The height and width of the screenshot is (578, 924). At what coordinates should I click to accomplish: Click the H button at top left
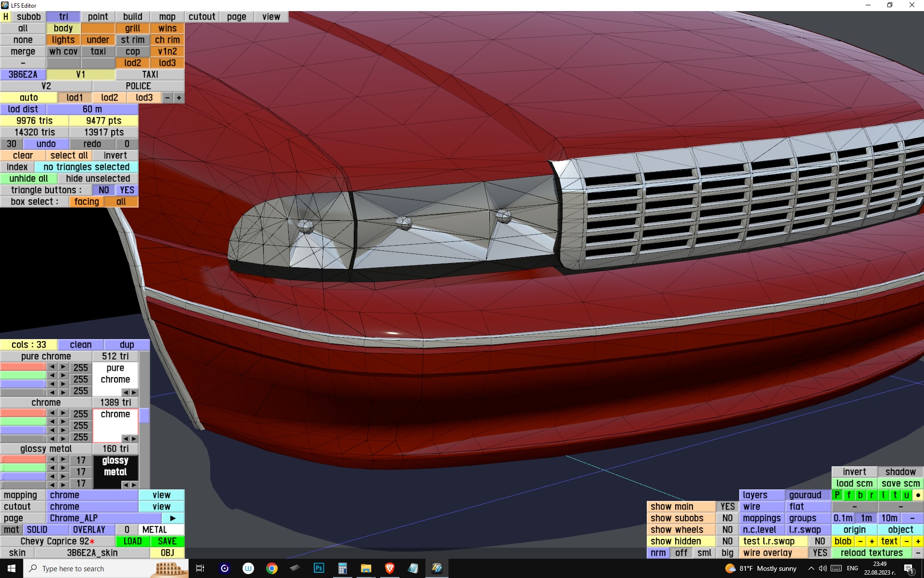(x=6, y=16)
